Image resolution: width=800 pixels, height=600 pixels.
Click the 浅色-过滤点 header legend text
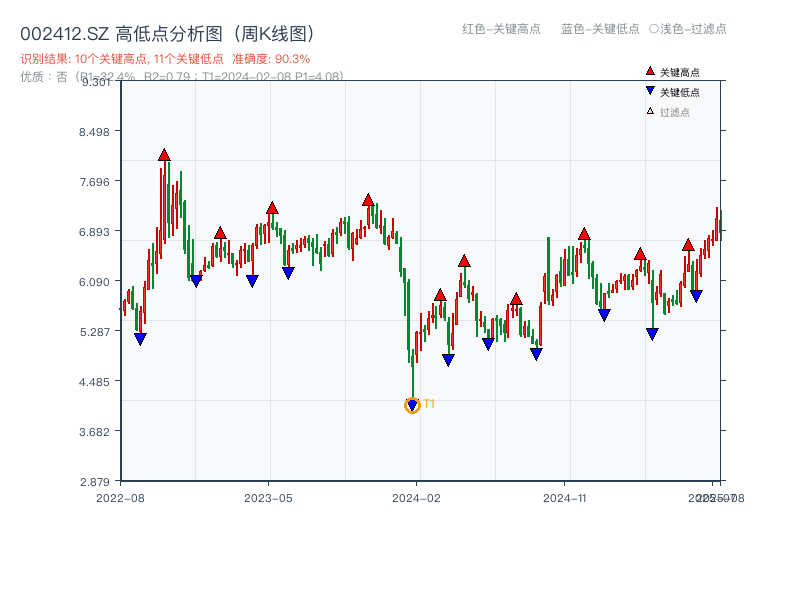click(693, 29)
